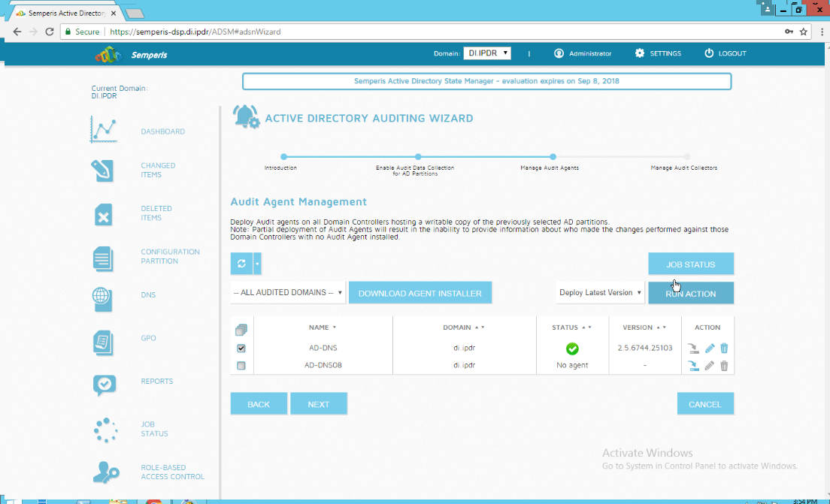
Task: Expand the Deploy Latest Version dropdown
Action: click(600, 293)
